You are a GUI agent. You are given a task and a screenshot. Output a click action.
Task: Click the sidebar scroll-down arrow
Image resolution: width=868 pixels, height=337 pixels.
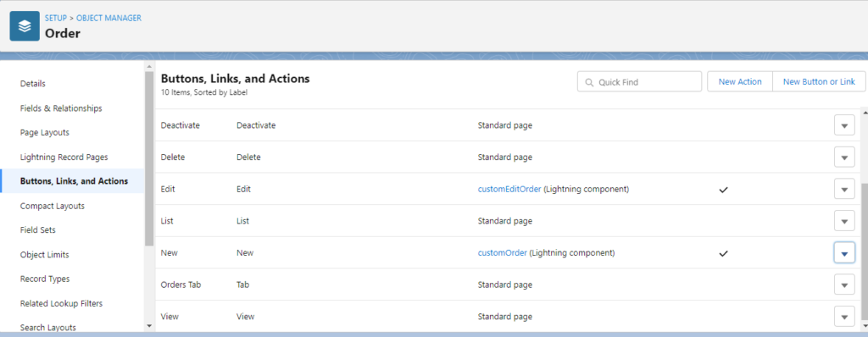(148, 327)
